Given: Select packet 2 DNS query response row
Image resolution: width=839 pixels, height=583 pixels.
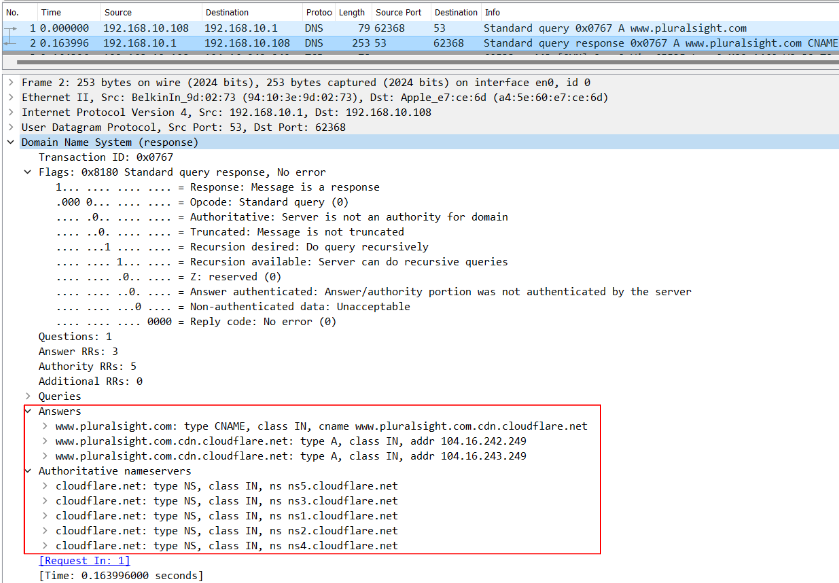Looking at the screenshot, I should 421,43.
